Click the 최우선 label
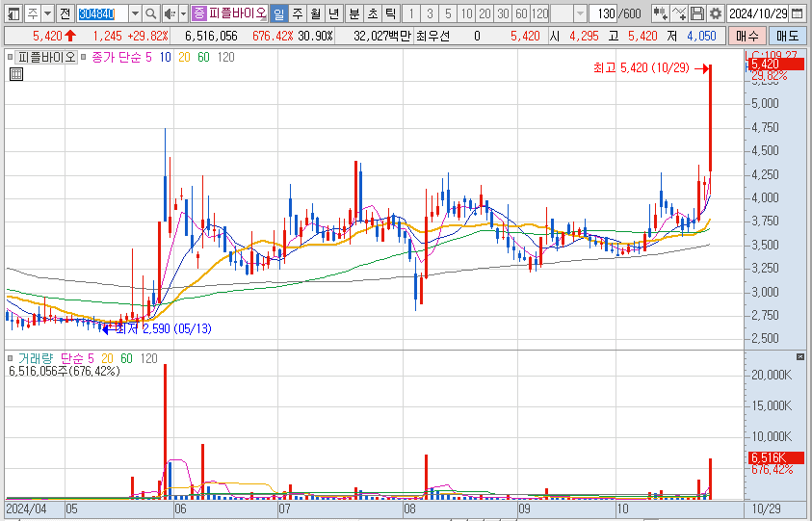 [x=432, y=37]
